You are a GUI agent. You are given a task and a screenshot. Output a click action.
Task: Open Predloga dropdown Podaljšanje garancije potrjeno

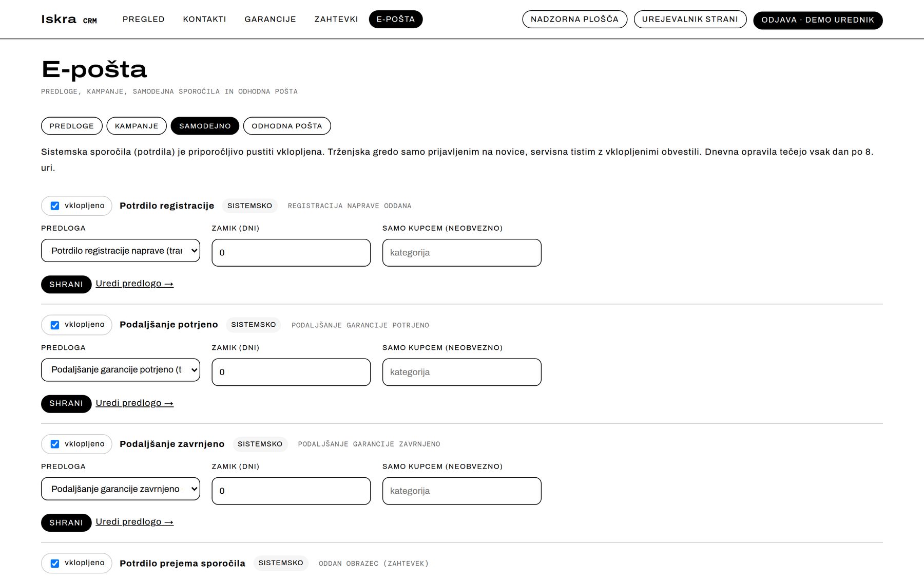(x=121, y=370)
